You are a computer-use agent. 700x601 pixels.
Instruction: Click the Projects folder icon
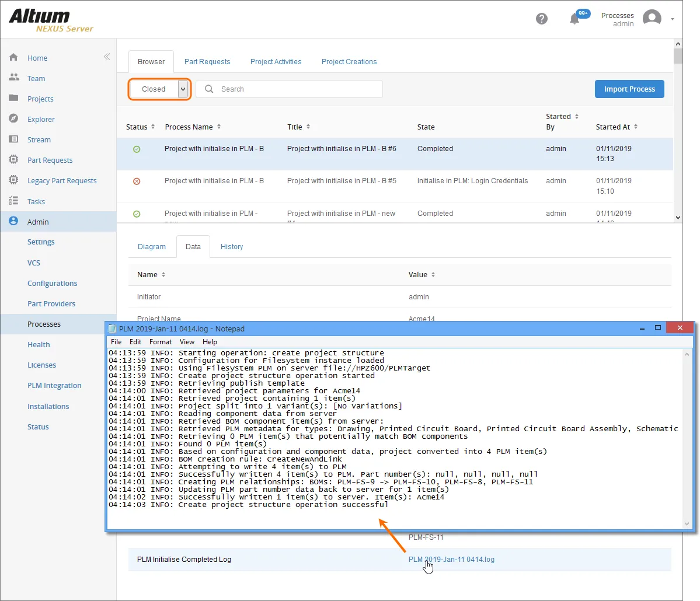13,98
